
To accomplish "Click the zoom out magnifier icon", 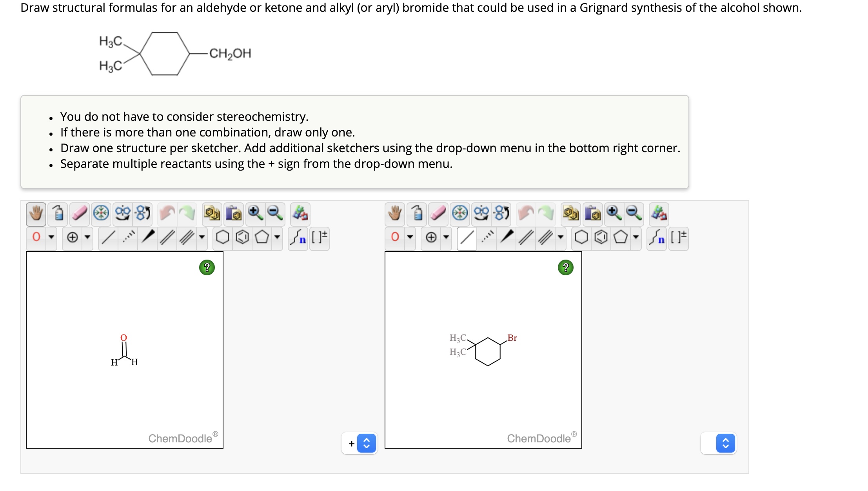I will pos(275,213).
